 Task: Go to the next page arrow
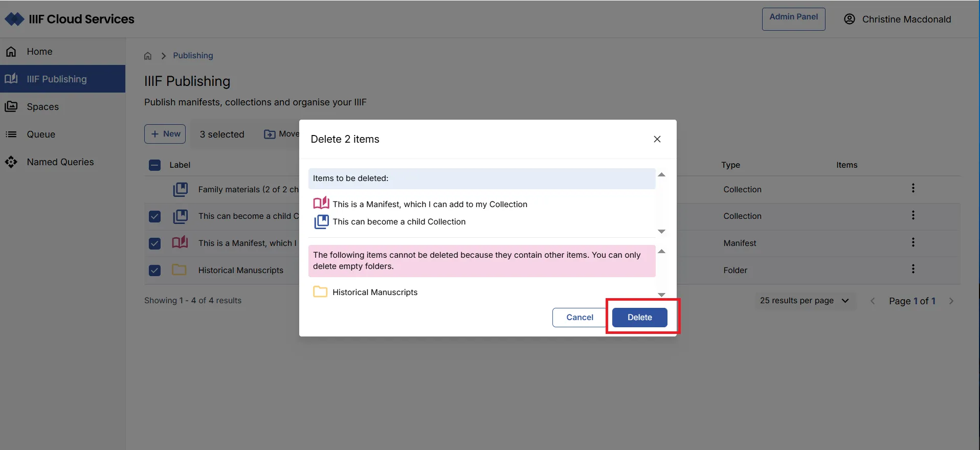pyautogui.click(x=951, y=301)
